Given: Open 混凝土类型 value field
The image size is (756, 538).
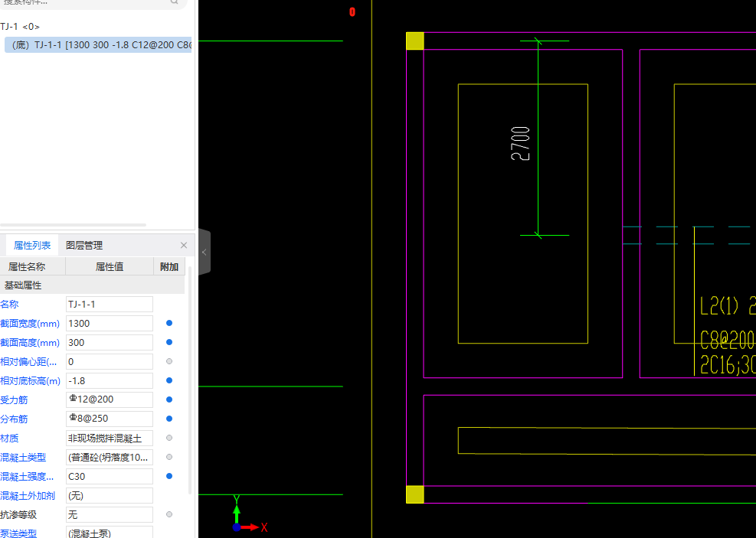Looking at the screenshot, I should point(110,457).
